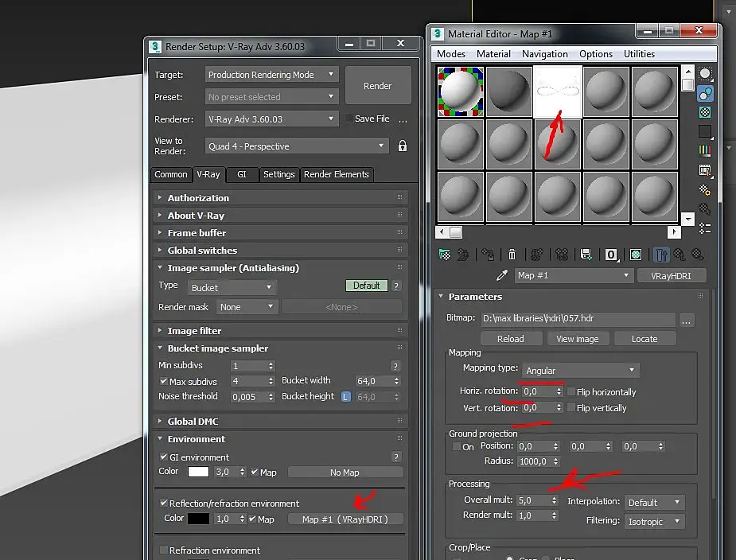
Task: Click the Go to Parent icon
Action: (680, 255)
